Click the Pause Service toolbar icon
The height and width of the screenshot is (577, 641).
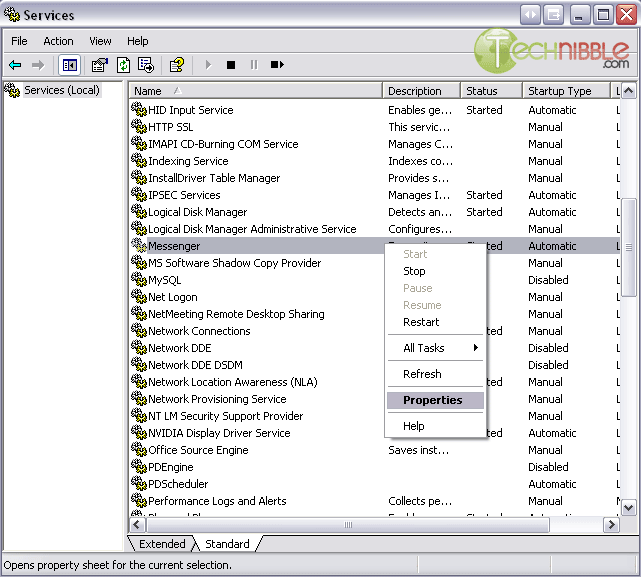click(254, 65)
